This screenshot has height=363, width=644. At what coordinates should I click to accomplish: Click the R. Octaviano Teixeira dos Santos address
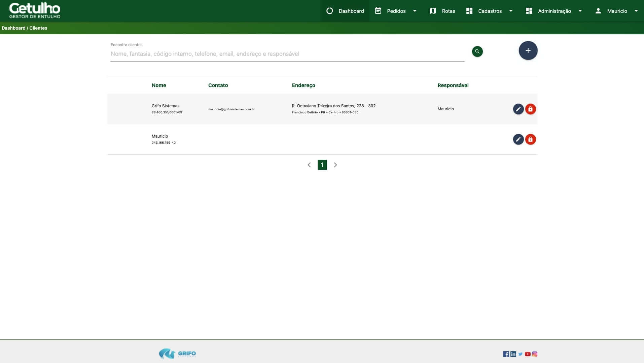[334, 106]
